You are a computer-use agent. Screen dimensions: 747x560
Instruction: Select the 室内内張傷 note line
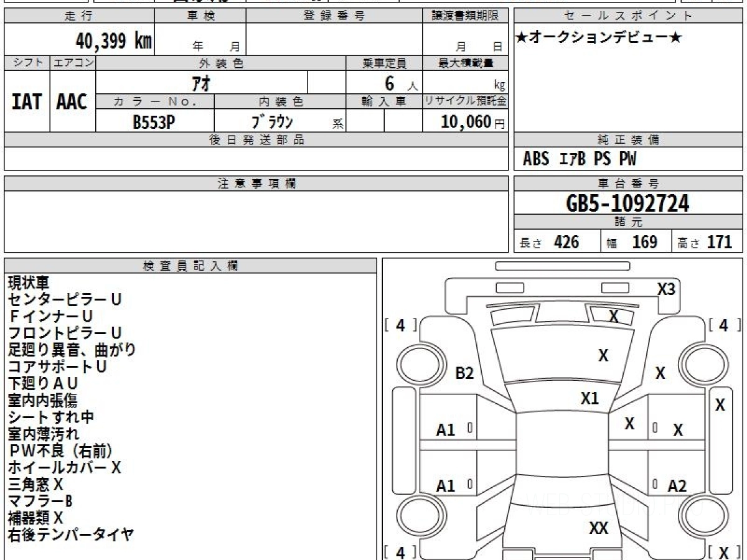tap(43, 401)
